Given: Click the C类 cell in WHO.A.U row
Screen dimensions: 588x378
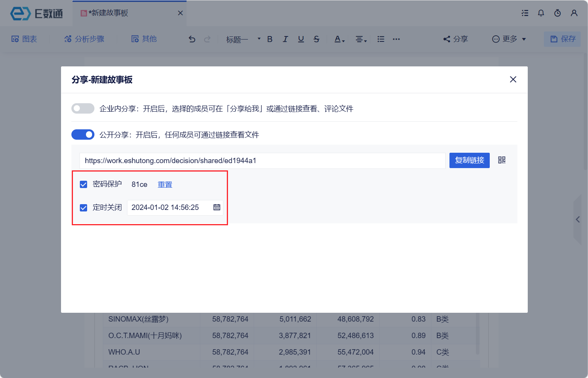Looking at the screenshot, I should tap(443, 352).
